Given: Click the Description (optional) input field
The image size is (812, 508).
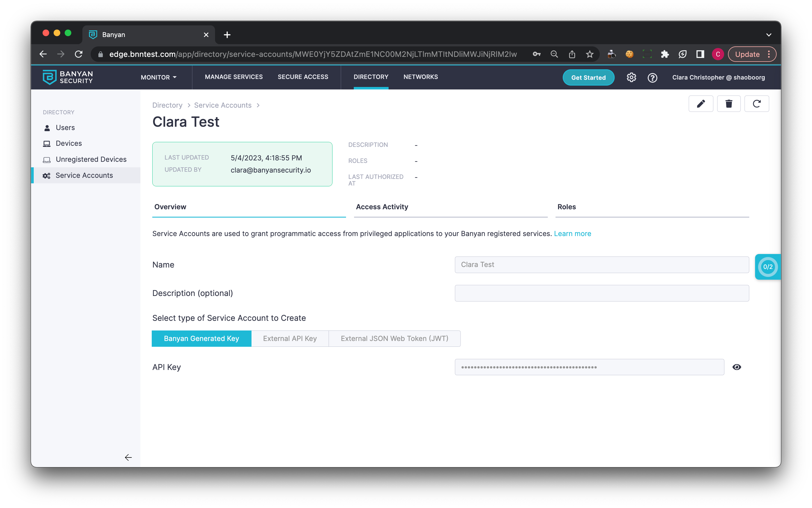Looking at the screenshot, I should pos(601,293).
